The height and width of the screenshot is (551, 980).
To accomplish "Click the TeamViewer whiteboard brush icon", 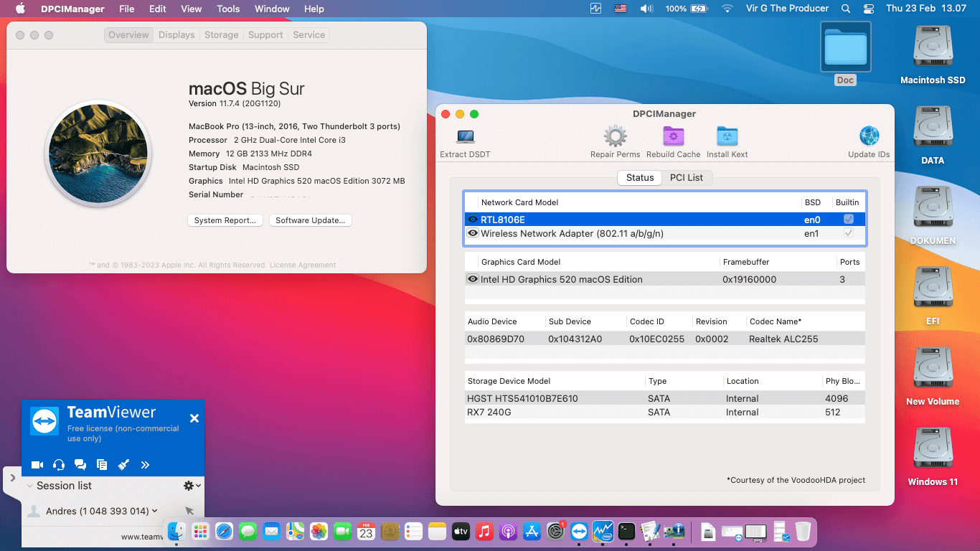I will tap(123, 464).
